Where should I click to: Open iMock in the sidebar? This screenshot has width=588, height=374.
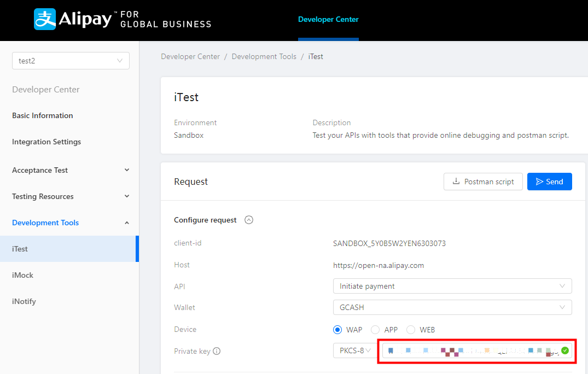pyautogui.click(x=23, y=275)
